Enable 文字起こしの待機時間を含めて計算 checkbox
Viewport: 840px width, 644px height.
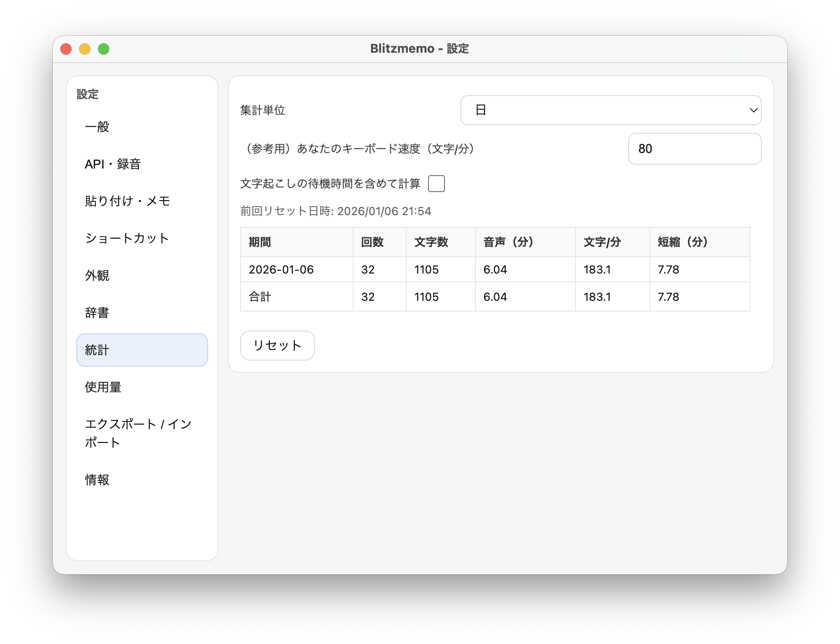tap(436, 184)
